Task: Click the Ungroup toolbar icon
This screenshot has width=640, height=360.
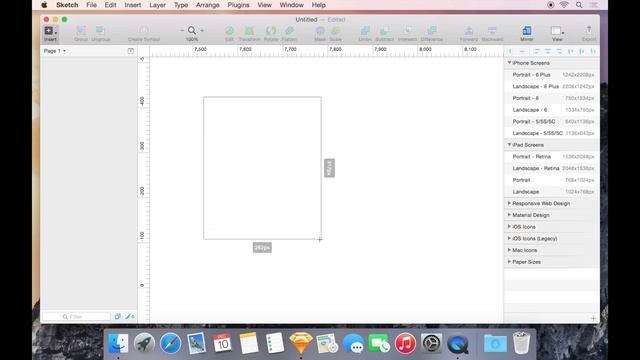Action: (100, 31)
